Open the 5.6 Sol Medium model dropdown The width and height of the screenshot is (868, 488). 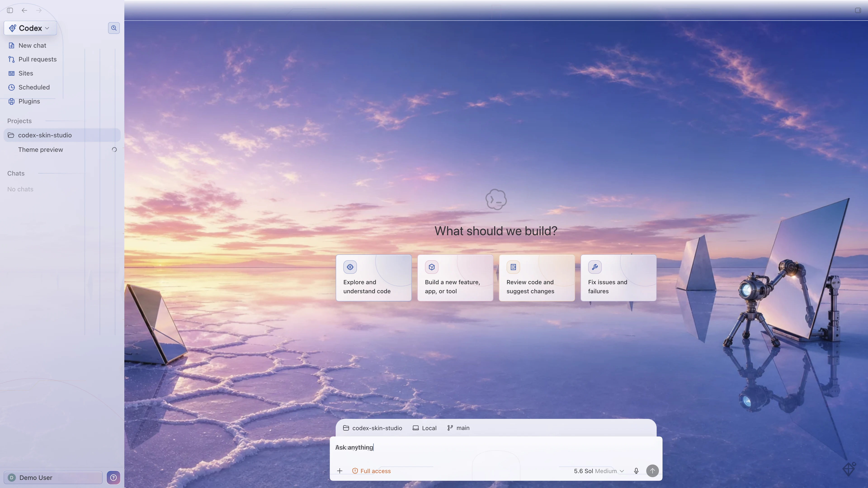tap(599, 471)
